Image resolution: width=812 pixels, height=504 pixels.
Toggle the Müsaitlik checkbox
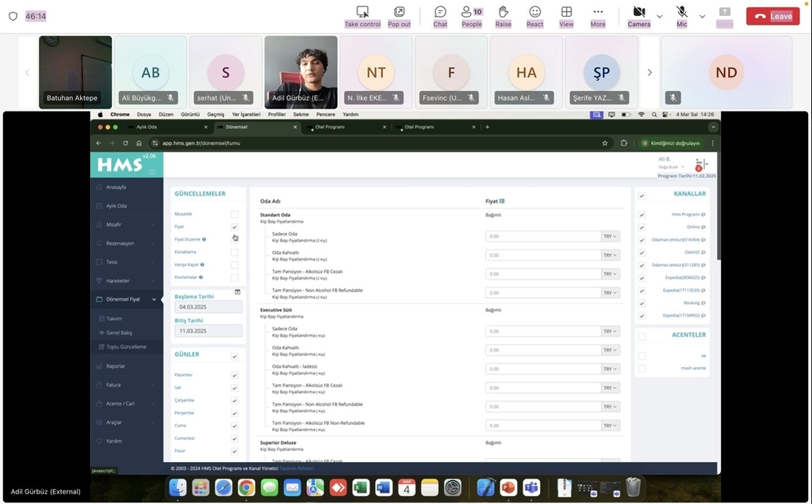234,214
